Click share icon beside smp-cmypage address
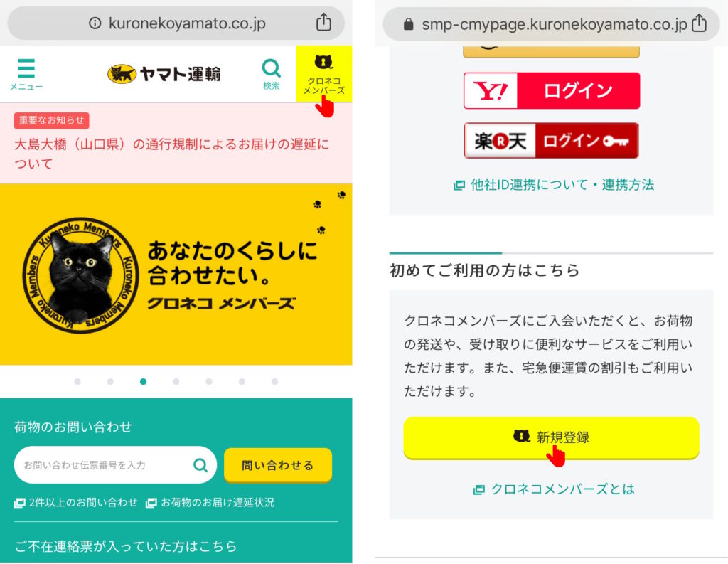 pyautogui.click(x=699, y=23)
